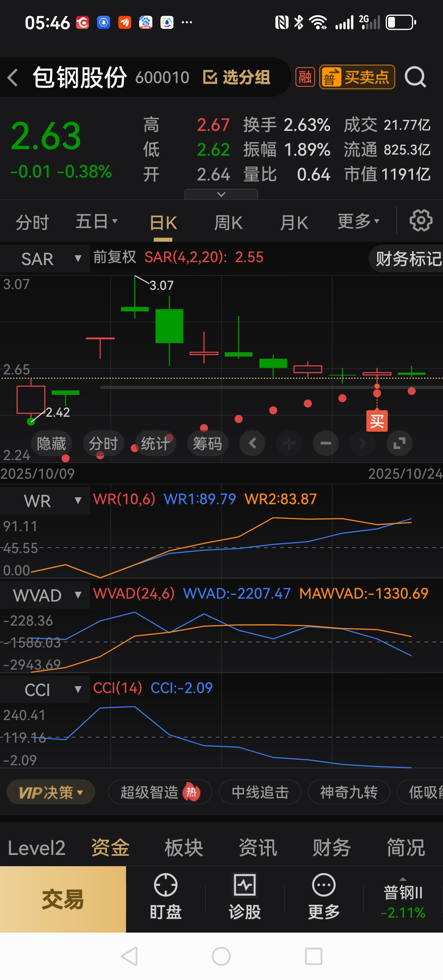443x980 pixels.
Task: Open the 五日 dropdown tab
Action: (96, 221)
